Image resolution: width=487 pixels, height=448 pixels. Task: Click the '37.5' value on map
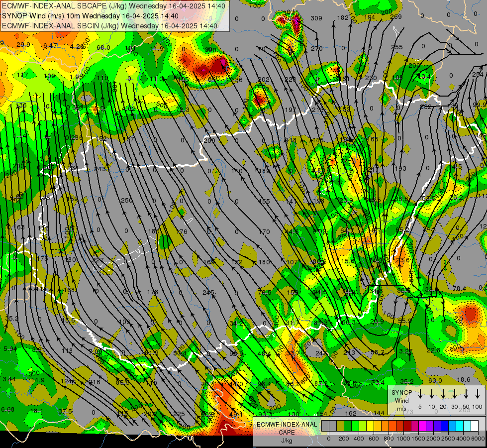pyautogui.click(x=65, y=411)
